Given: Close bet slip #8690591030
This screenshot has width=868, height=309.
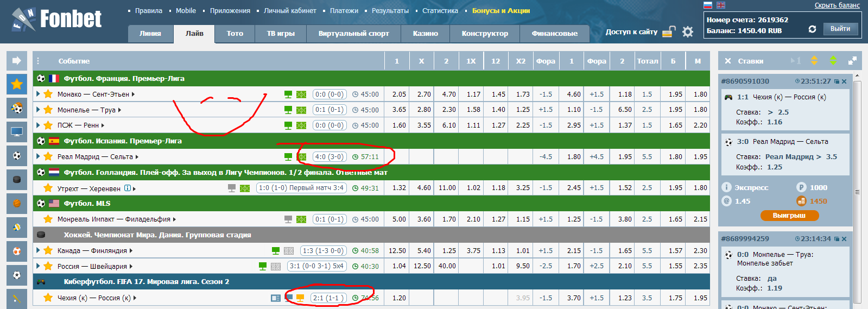Looking at the screenshot, I should [844, 81].
